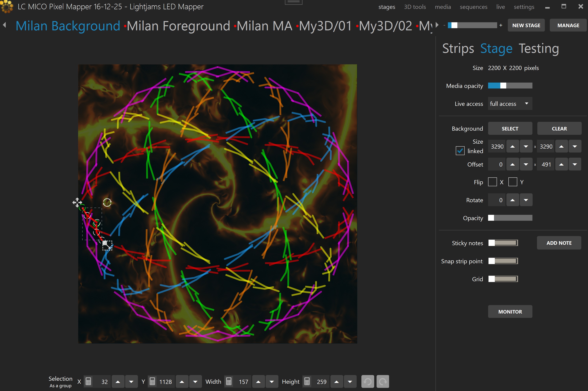The width and height of the screenshot is (588, 391).
Task: Click the Background Offset Y field
Action: tap(546, 164)
